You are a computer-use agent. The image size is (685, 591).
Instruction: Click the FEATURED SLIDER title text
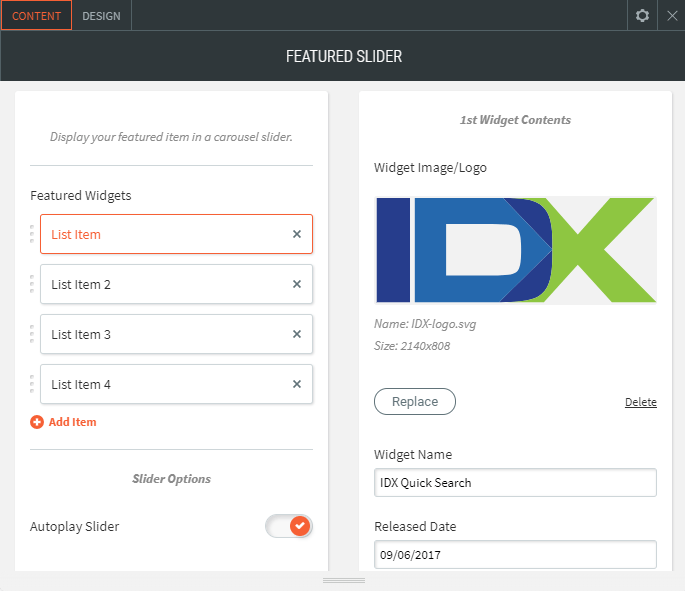[x=344, y=56]
